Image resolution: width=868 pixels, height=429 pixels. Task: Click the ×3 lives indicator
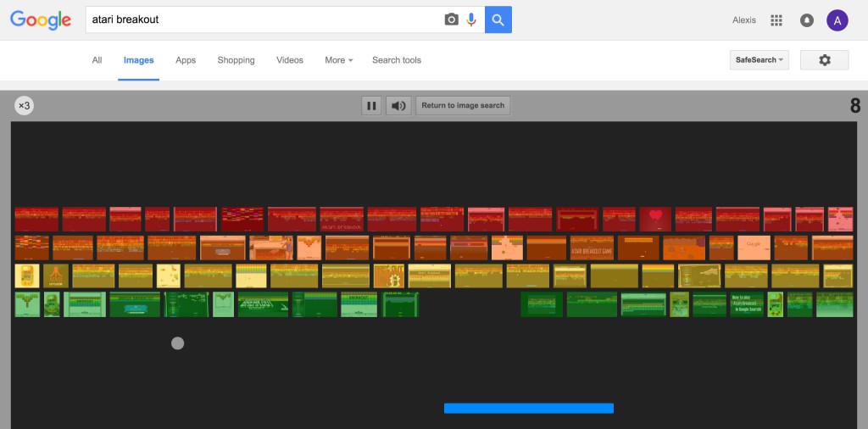coord(24,105)
